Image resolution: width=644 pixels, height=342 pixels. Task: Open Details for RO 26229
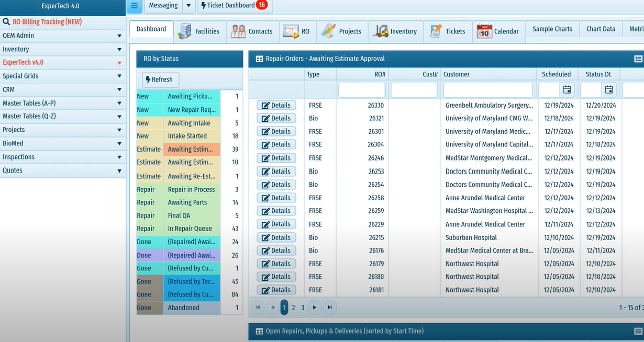[x=276, y=224]
